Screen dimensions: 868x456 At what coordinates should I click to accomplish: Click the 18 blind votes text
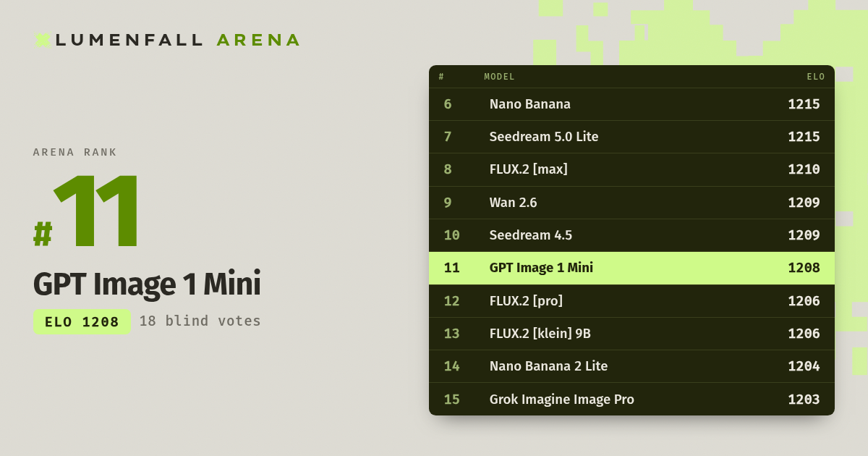200,321
